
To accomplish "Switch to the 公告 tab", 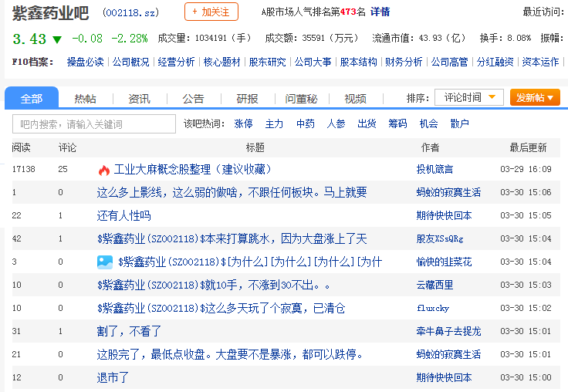I will point(193,99).
